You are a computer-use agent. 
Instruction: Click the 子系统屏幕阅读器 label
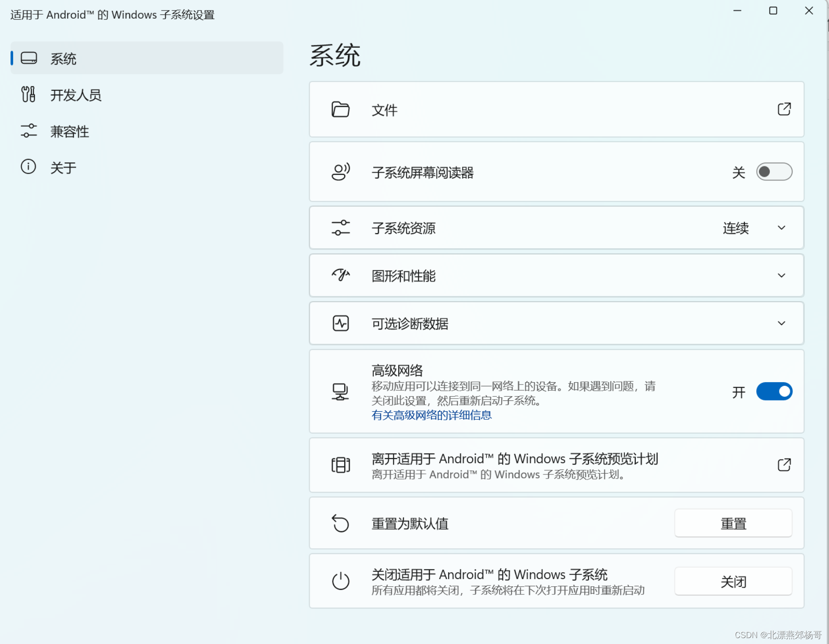(423, 173)
